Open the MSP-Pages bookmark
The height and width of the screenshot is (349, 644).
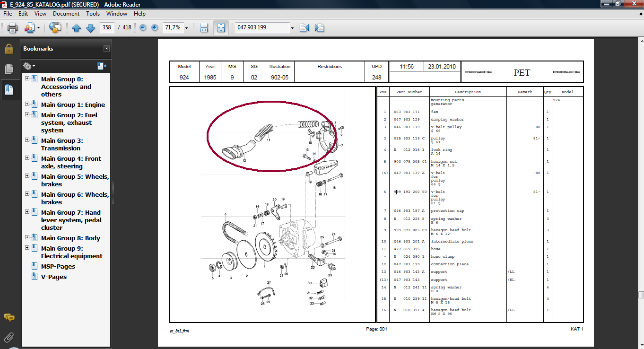click(x=58, y=266)
